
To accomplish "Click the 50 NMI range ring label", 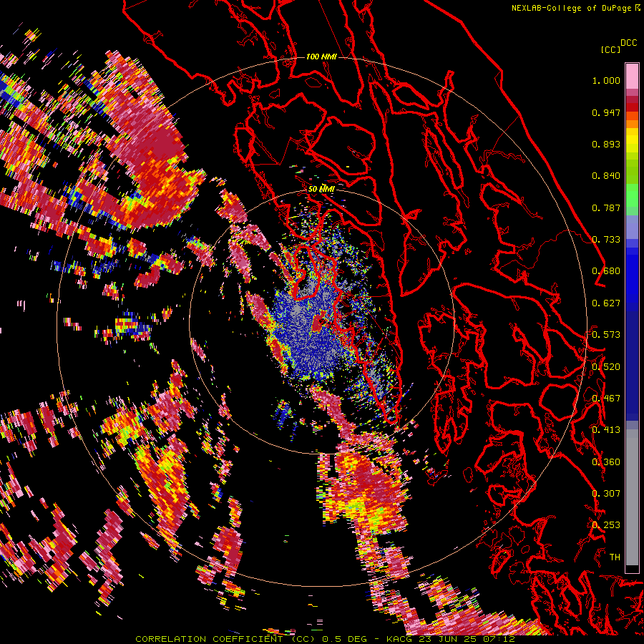I will pyautogui.click(x=321, y=189).
